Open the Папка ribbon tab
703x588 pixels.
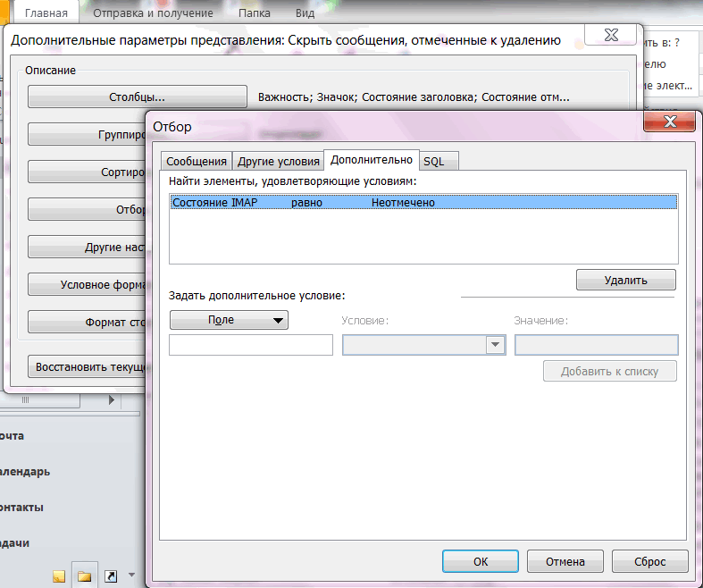[x=255, y=13]
